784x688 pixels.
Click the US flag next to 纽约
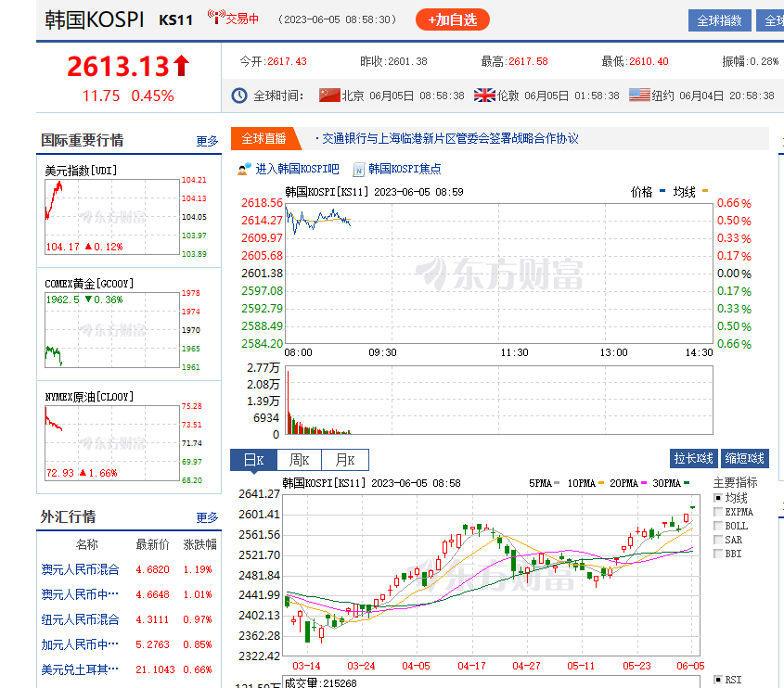(x=639, y=96)
